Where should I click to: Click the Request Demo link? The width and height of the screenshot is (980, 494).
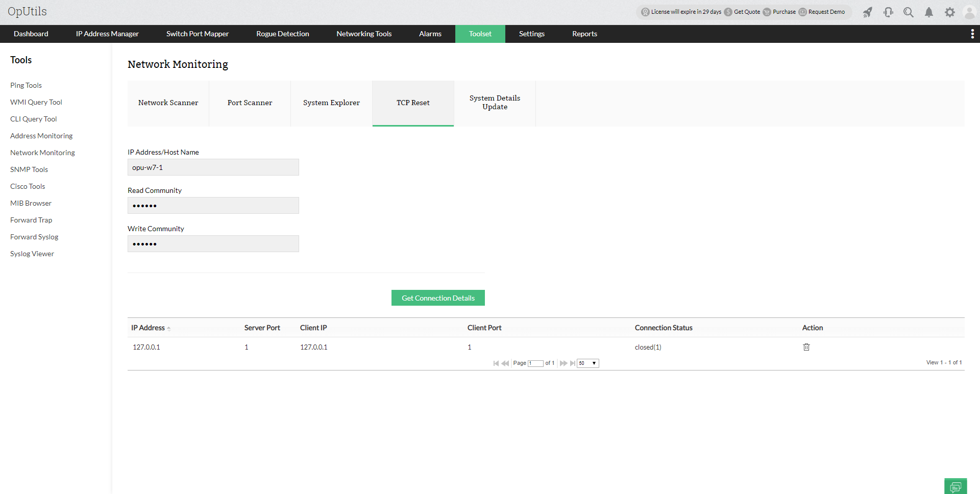click(x=826, y=12)
